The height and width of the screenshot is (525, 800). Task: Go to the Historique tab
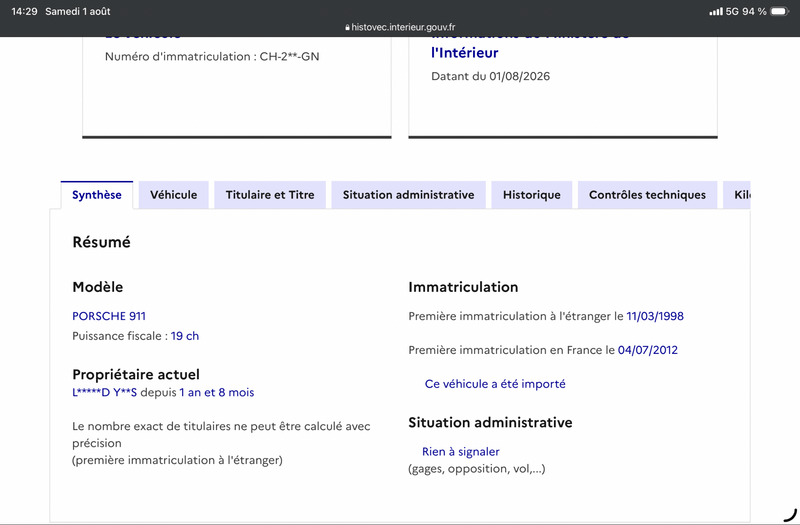tap(532, 195)
